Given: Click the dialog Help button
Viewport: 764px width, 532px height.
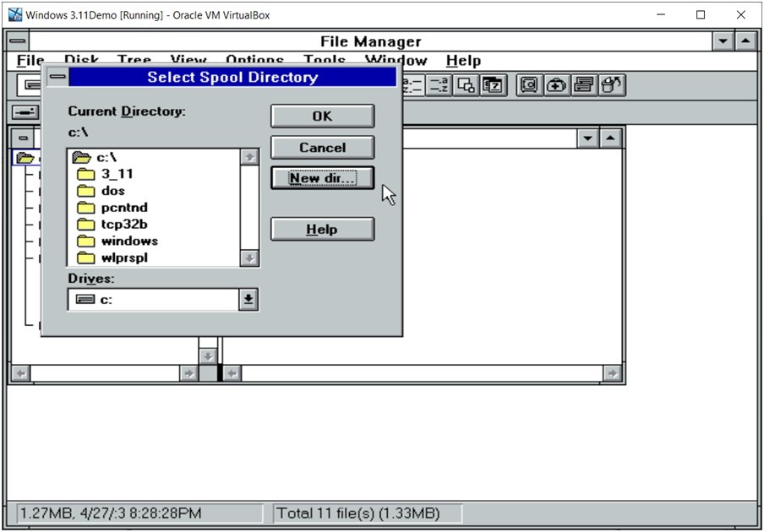Looking at the screenshot, I should [x=323, y=229].
